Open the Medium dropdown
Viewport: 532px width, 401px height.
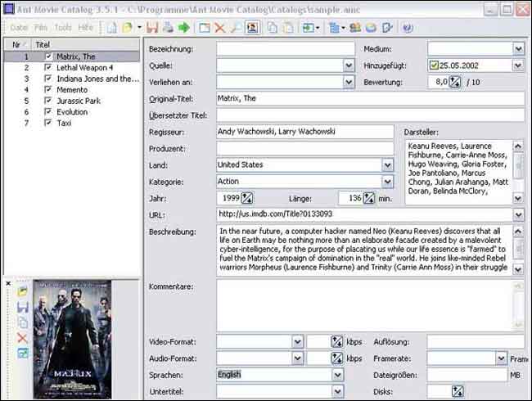(x=518, y=49)
